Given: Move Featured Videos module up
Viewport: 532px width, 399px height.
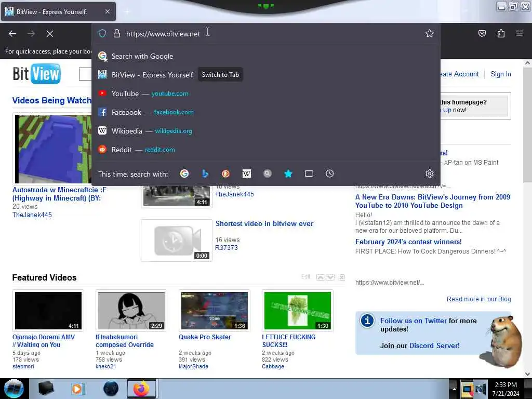Looking at the screenshot, I should pyautogui.click(x=320, y=277).
